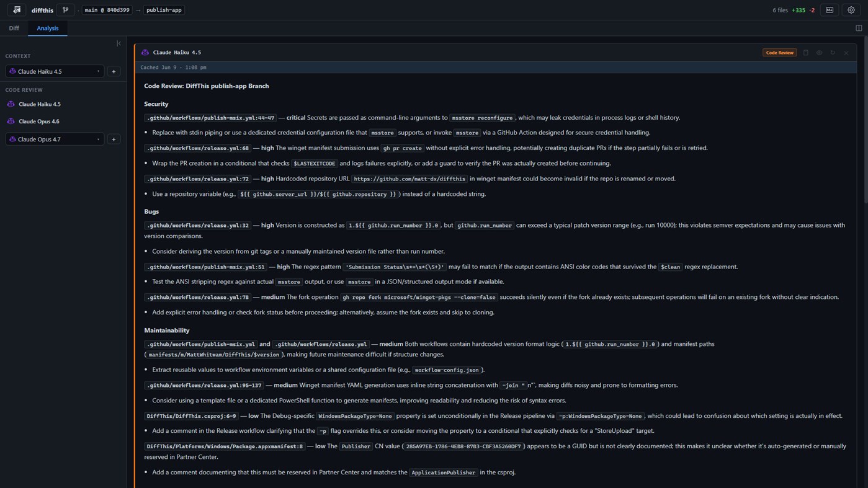Click the release.yml:72 file reference

click(197, 179)
